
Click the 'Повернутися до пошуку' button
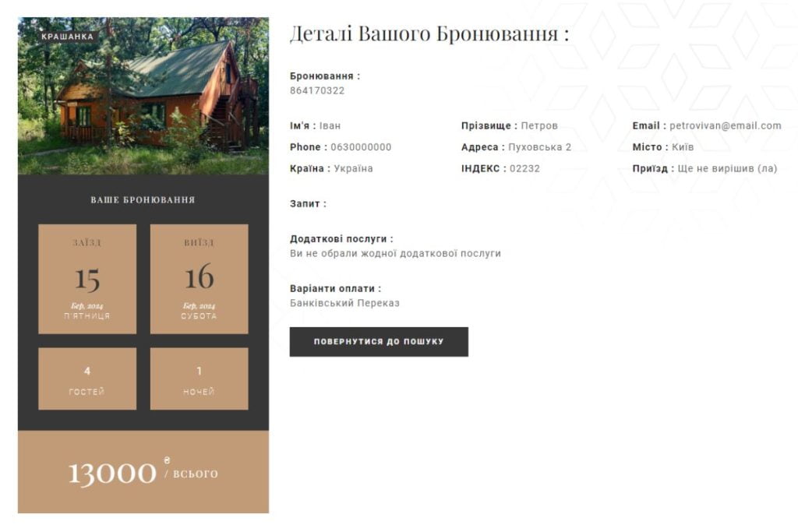pos(379,342)
